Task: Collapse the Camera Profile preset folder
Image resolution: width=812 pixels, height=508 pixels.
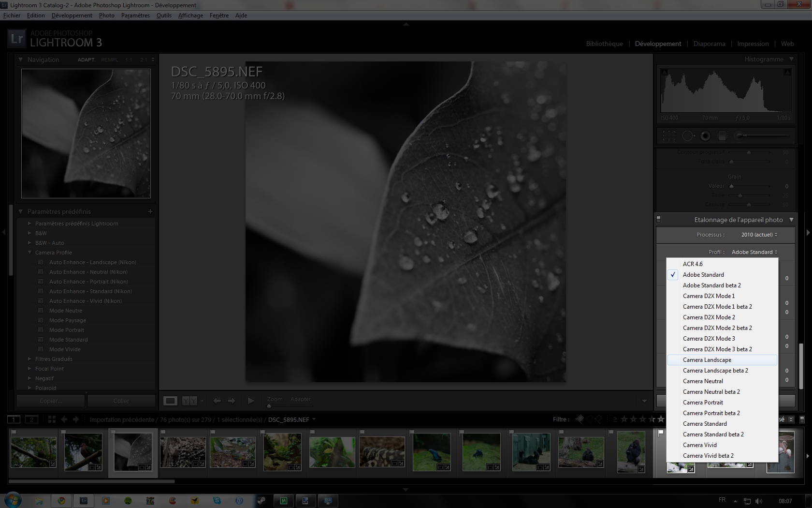Action: pyautogui.click(x=30, y=253)
